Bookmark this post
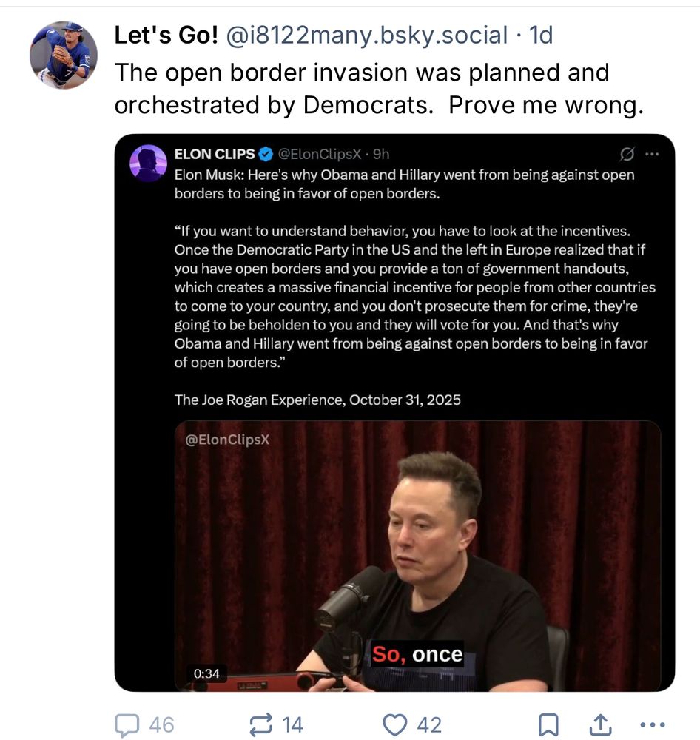Screen dimensions: 700x740 (548, 724)
